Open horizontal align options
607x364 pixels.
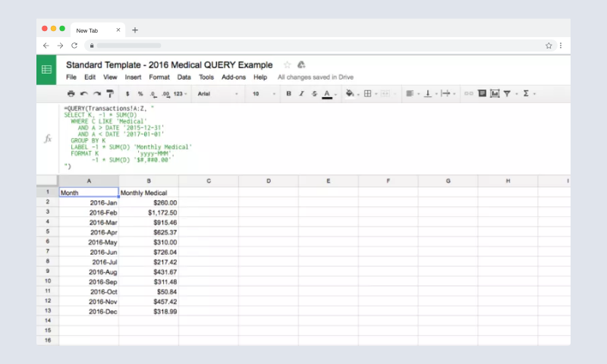click(x=410, y=93)
